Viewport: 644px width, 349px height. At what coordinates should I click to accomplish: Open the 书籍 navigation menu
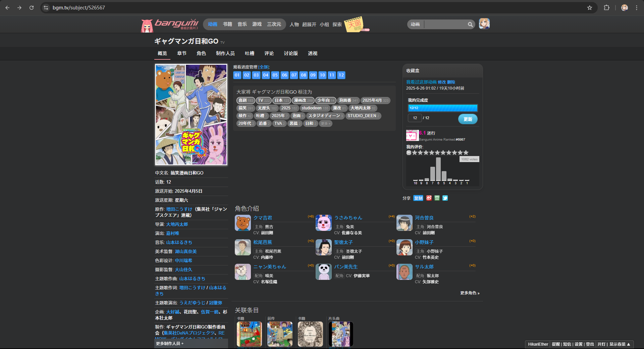pyautogui.click(x=227, y=24)
